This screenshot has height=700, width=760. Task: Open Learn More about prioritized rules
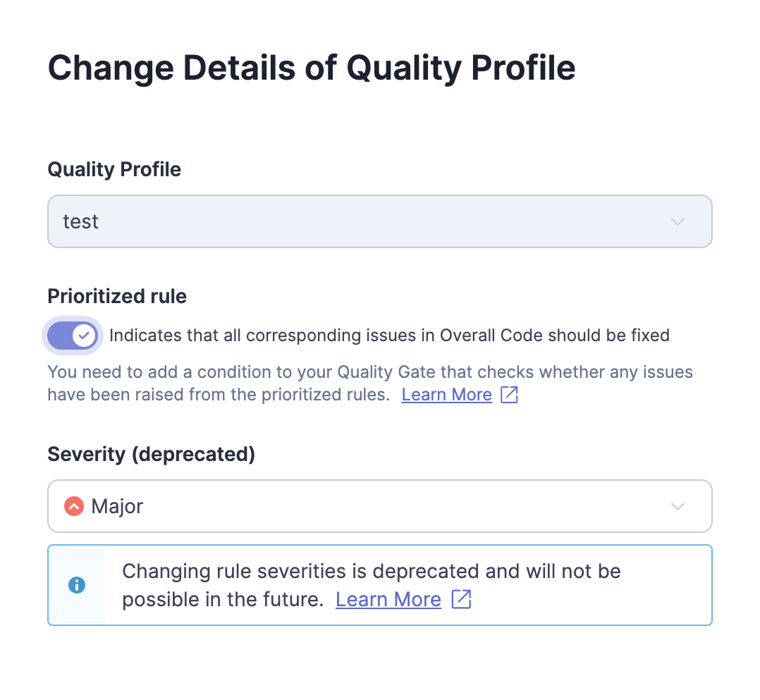pyautogui.click(x=446, y=394)
